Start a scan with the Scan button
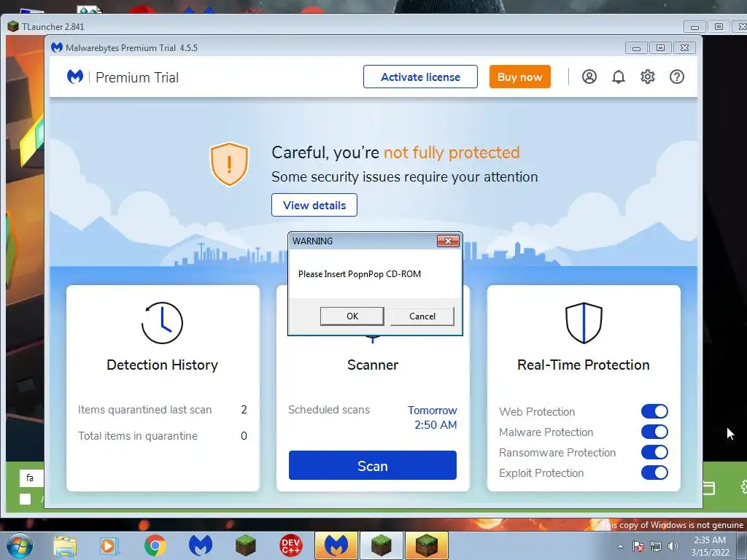Screen dimensions: 747x560 pos(373,465)
